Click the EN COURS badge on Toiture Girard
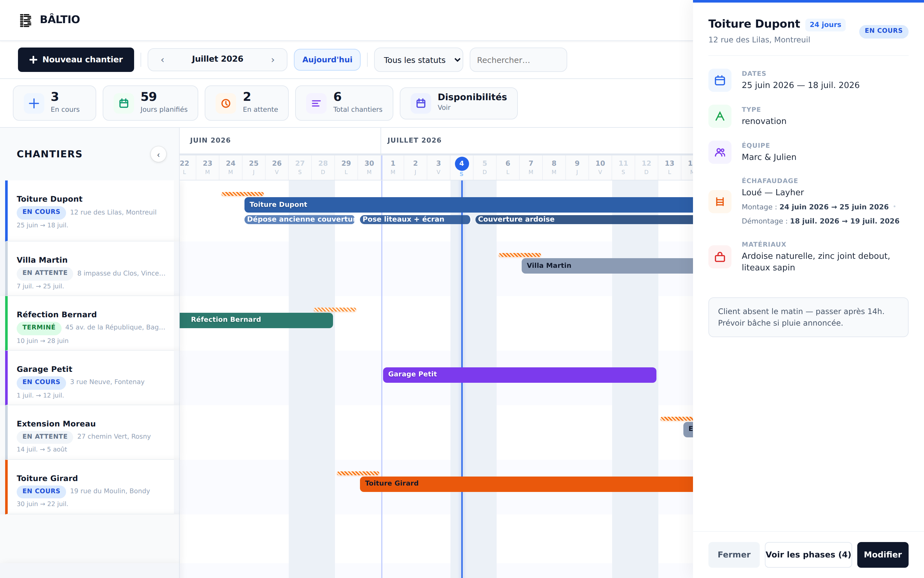This screenshot has width=924, height=578. pyautogui.click(x=41, y=491)
